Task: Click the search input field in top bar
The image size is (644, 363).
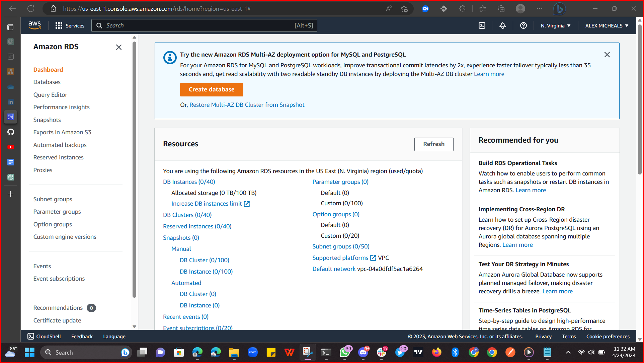Action: pyautogui.click(x=204, y=25)
